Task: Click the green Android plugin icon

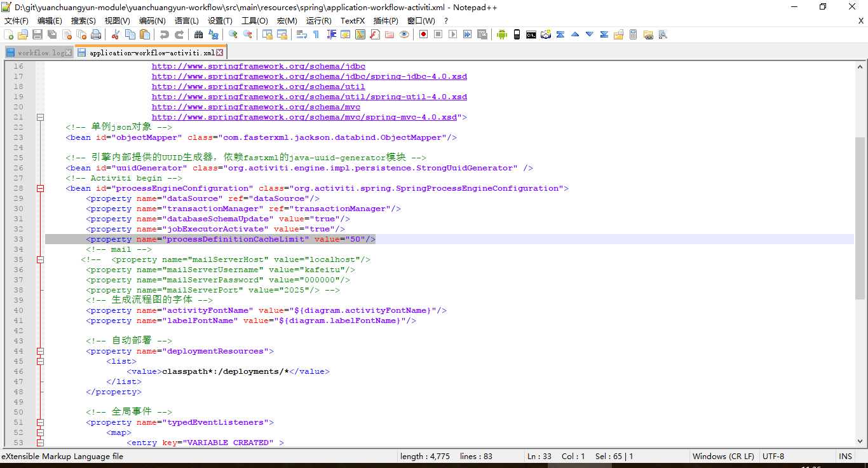Action: pos(502,34)
